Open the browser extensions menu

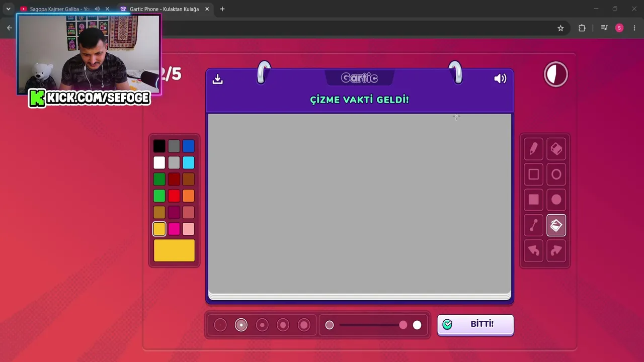pos(582,28)
